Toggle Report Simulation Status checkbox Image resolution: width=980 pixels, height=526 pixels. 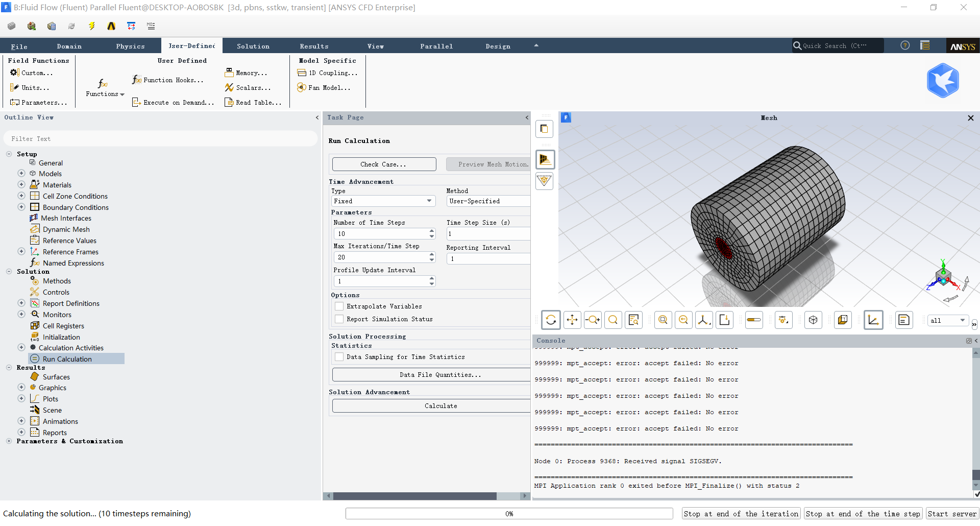(339, 319)
